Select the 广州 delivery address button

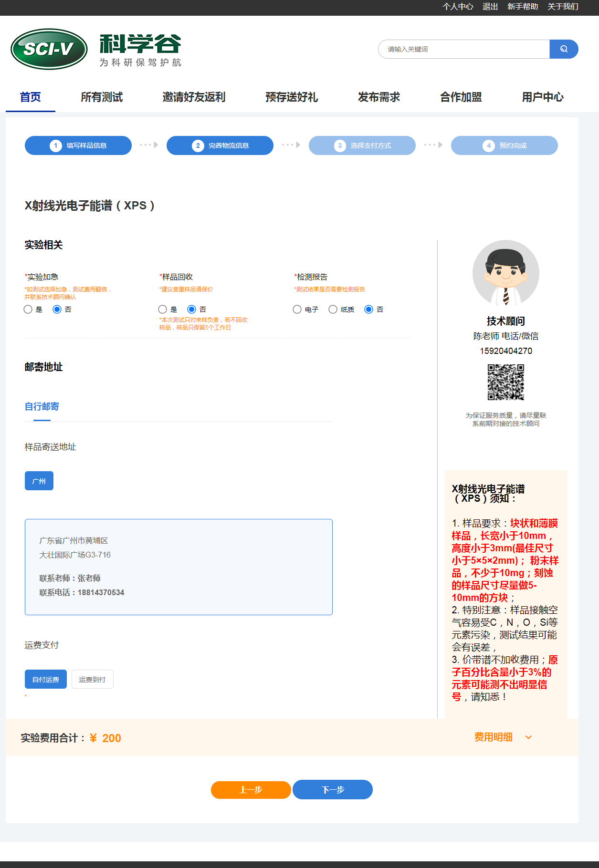[x=39, y=481]
